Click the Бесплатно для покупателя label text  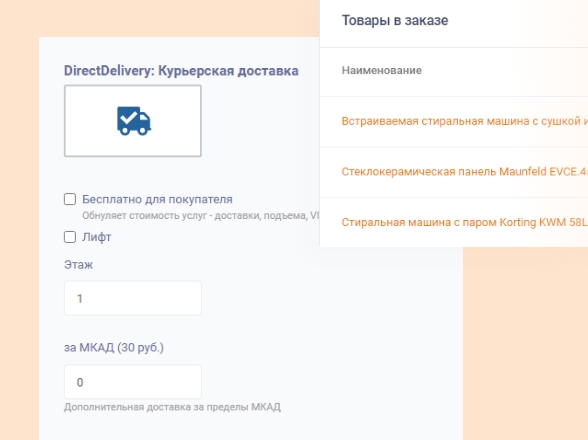[x=157, y=199]
